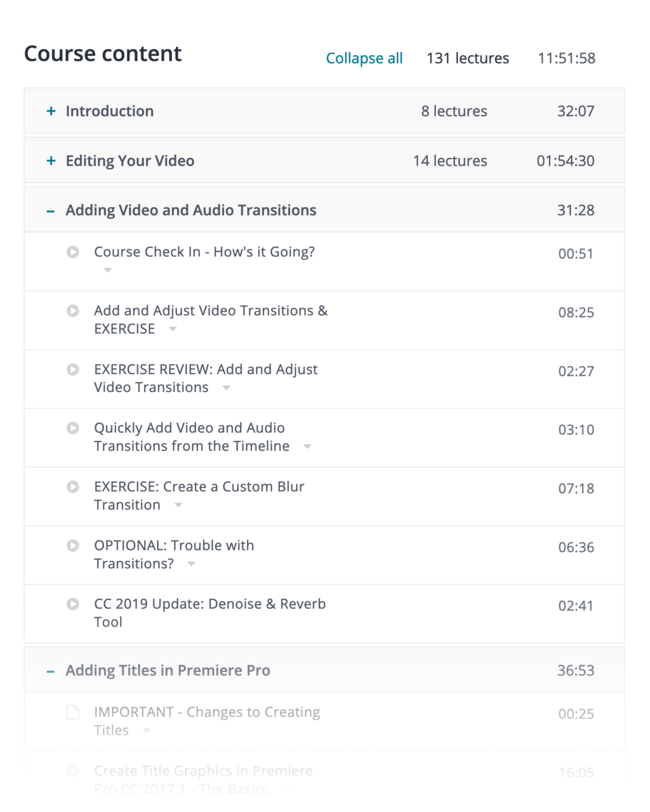This screenshot has height=812, width=650.
Task: Collapse Adding Video and Audio Transitions section
Action: (x=51, y=211)
